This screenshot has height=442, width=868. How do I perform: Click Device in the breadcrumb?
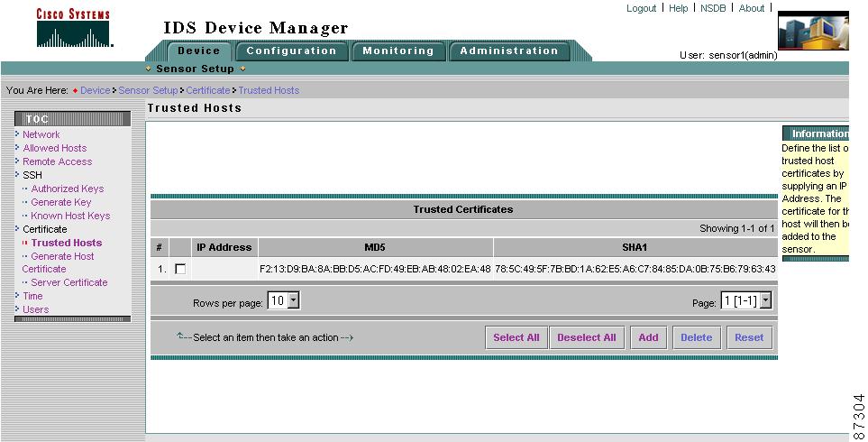96,90
